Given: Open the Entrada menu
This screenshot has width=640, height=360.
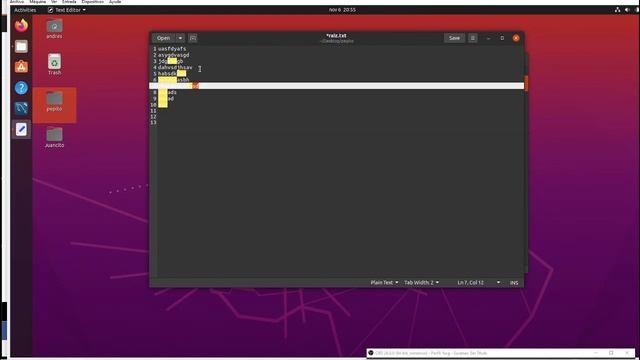Looking at the screenshot, I should (69, 2).
